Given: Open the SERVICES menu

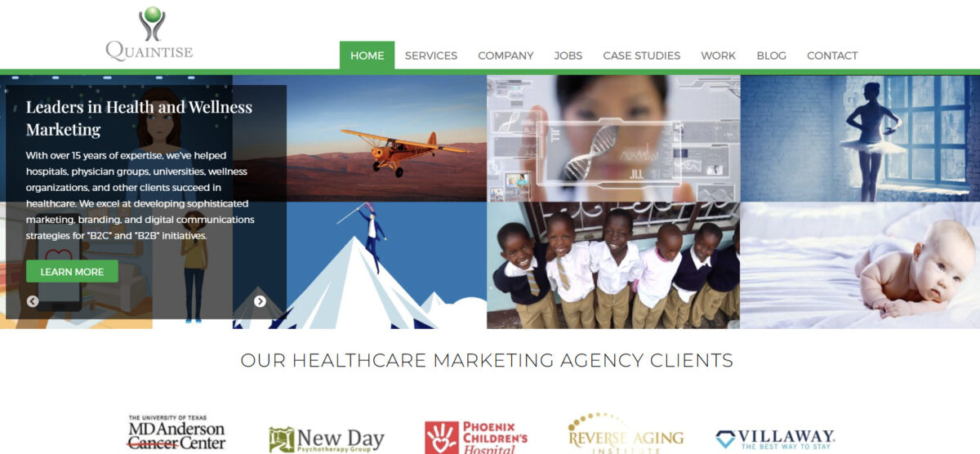Looking at the screenshot, I should (431, 56).
